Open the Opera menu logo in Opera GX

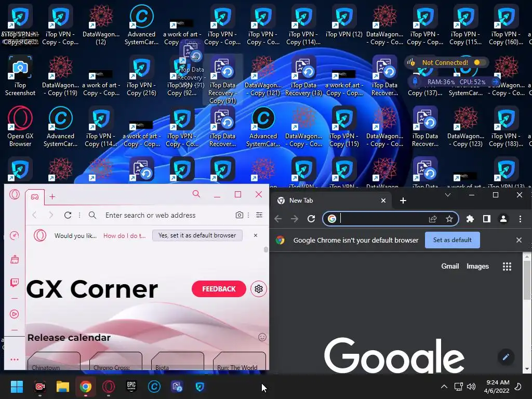click(14, 194)
